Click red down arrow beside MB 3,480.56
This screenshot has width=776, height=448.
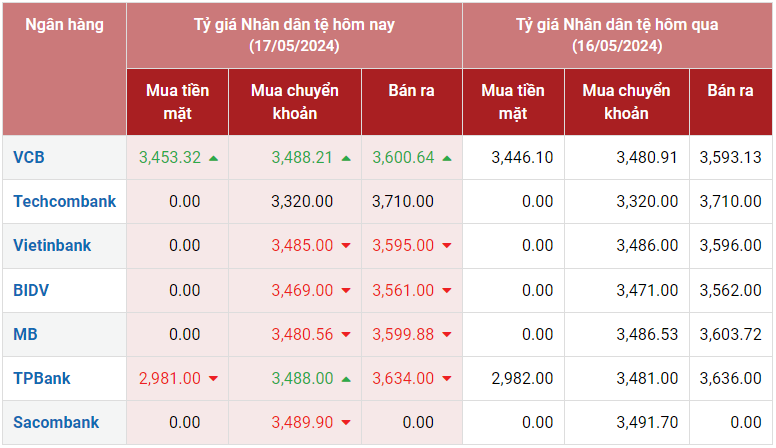pos(346,335)
